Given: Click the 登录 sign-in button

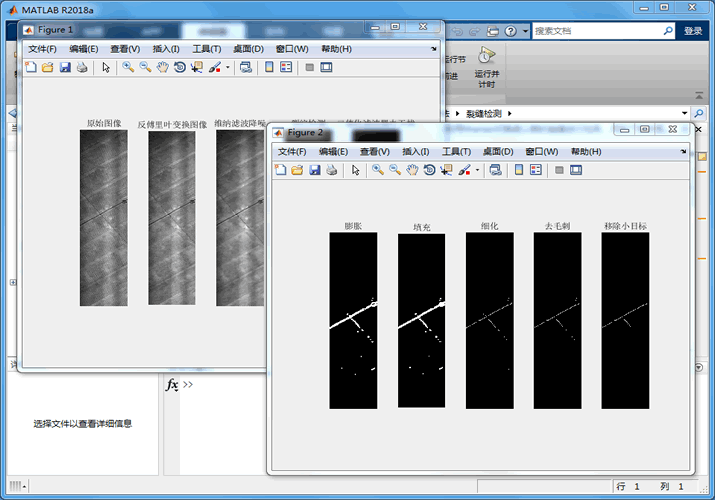Looking at the screenshot, I should tap(693, 31).
